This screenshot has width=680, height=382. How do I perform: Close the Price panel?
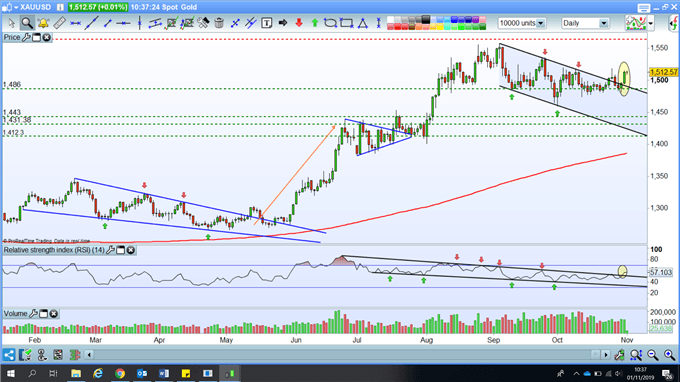point(46,38)
